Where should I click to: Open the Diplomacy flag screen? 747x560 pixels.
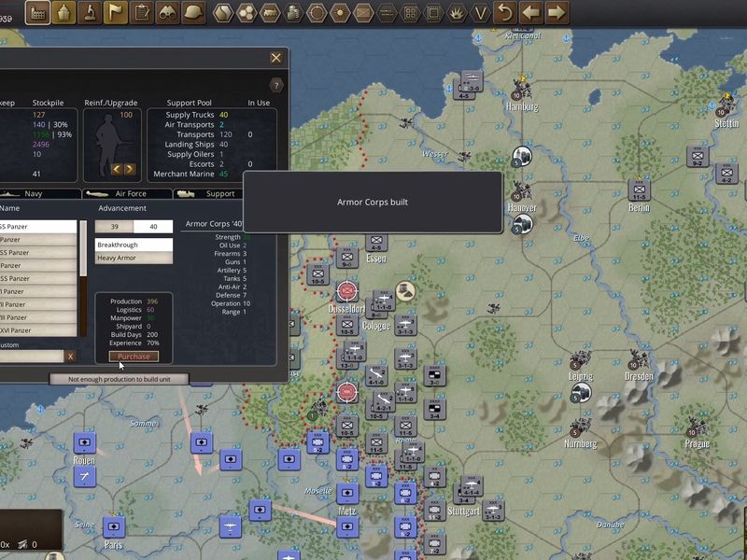pos(115,12)
